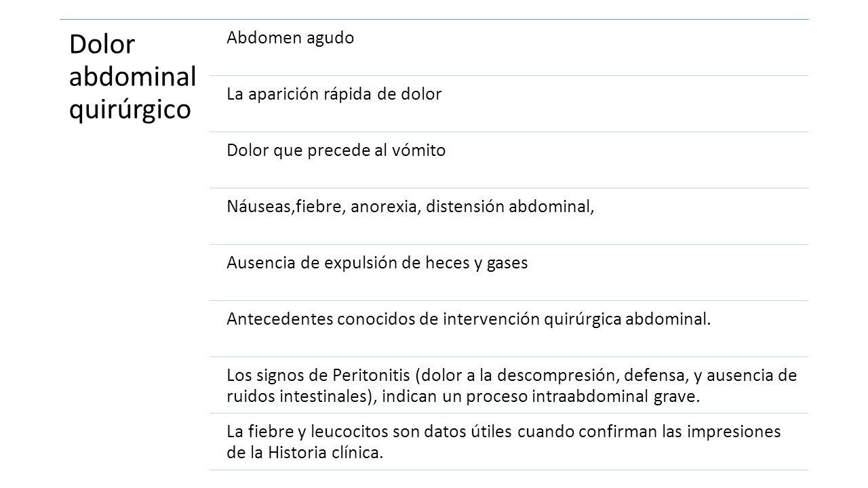The height and width of the screenshot is (488, 868).
Task: Click 'distensión abdominal' in the fourth row
Action: click(x=512, y=207)
